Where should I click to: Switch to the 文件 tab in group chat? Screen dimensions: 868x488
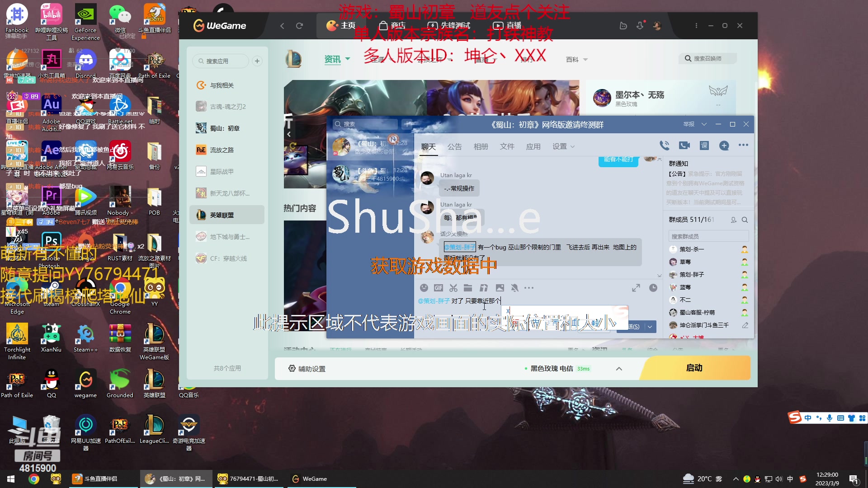coord(507,147)
